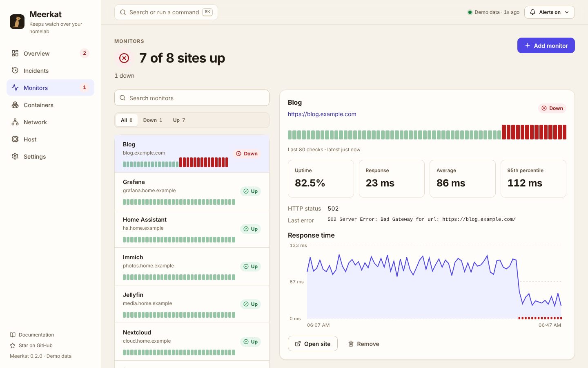The image size is (588, 368).
Task: Click the Monitors pulse icon in sidebar
Action: coord(15,88)
